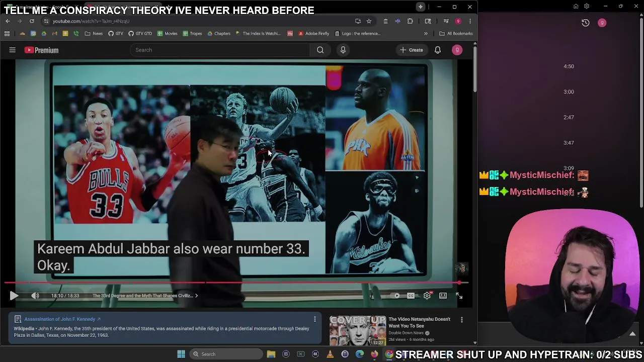Click the Windows taskbar Search box
Viewport: 644px width, 362px height.
pyautogui.click(x=227, y=354)
